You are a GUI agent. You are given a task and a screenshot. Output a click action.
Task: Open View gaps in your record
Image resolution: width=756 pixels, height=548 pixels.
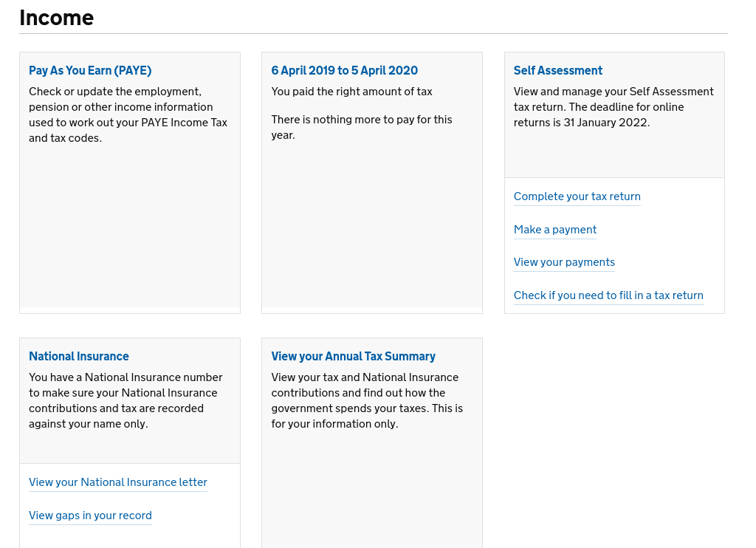click(x=90, y=516)
